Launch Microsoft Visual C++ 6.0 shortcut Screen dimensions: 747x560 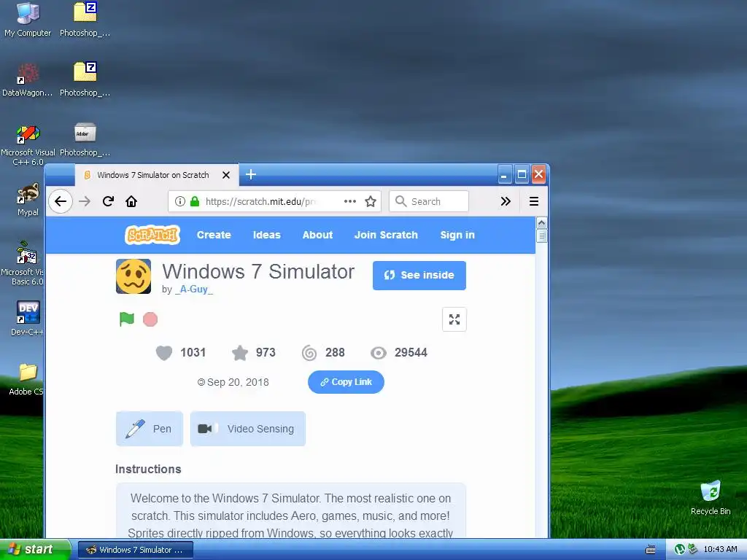coord(28,144)
